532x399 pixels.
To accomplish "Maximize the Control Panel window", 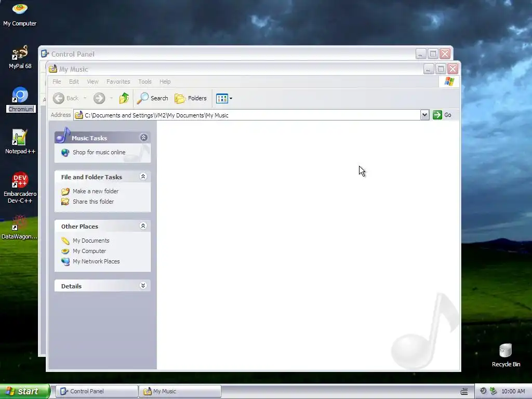I will pyautogui.click(x=433, y=54).
